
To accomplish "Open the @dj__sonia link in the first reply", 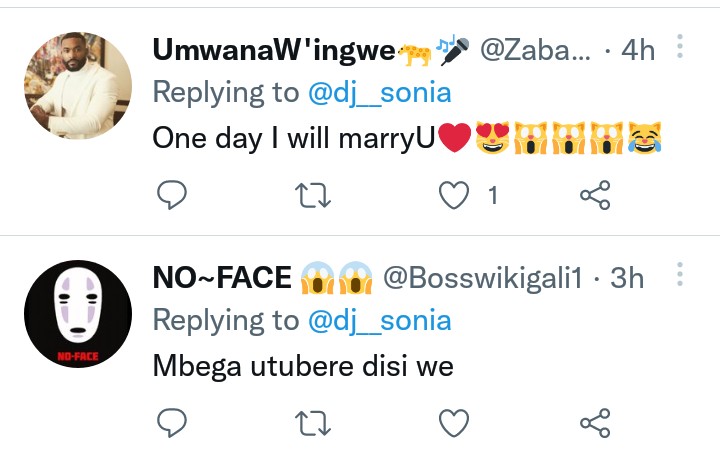I will point(379,92).
